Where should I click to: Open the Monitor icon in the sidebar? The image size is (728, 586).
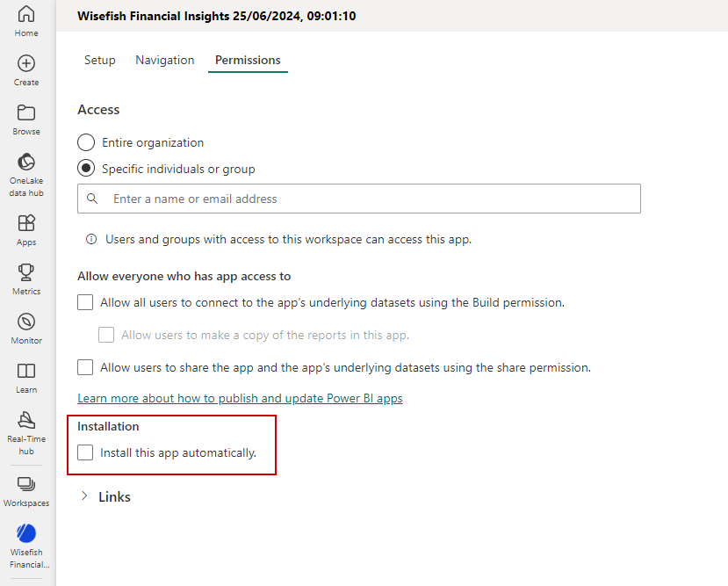click(26, 322)
